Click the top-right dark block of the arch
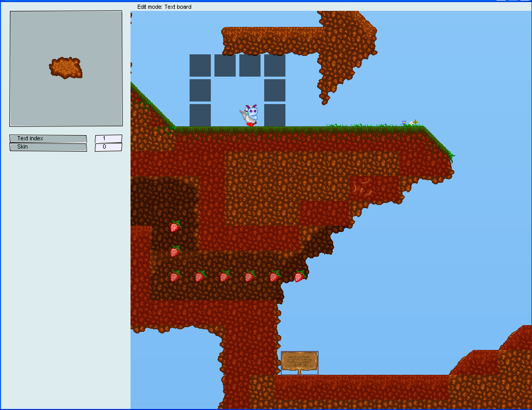Viewport: 532px width, 410px height. 275,65
